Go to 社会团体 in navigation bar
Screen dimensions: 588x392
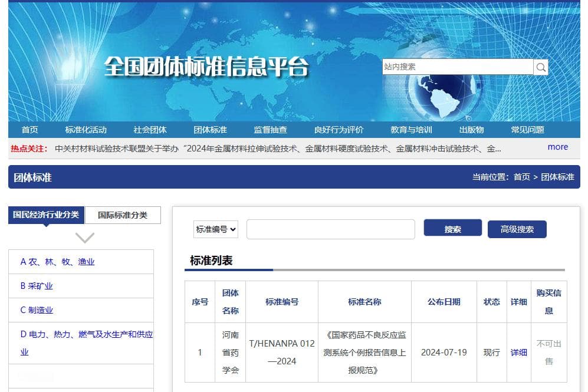coord(150,130)
